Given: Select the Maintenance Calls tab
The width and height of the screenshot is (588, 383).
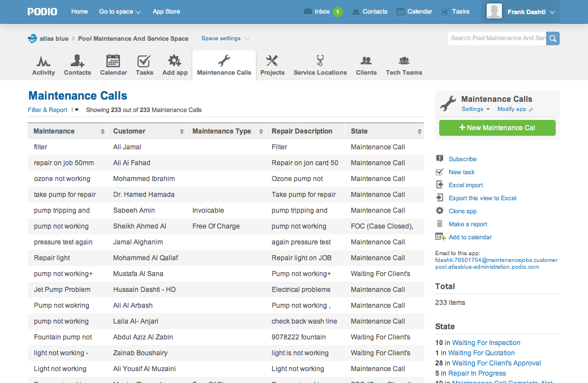Looking at the screenshot, I should tap(224, 66).
